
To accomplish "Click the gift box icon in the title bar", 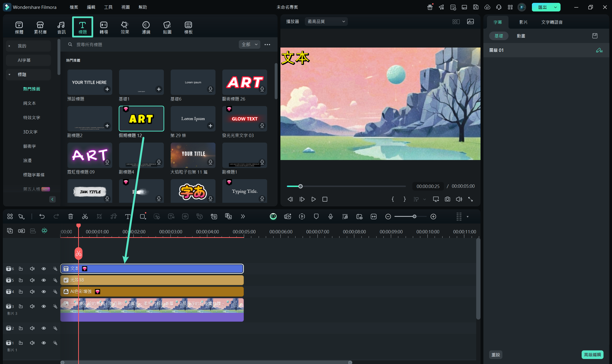I will pos(430,7).
